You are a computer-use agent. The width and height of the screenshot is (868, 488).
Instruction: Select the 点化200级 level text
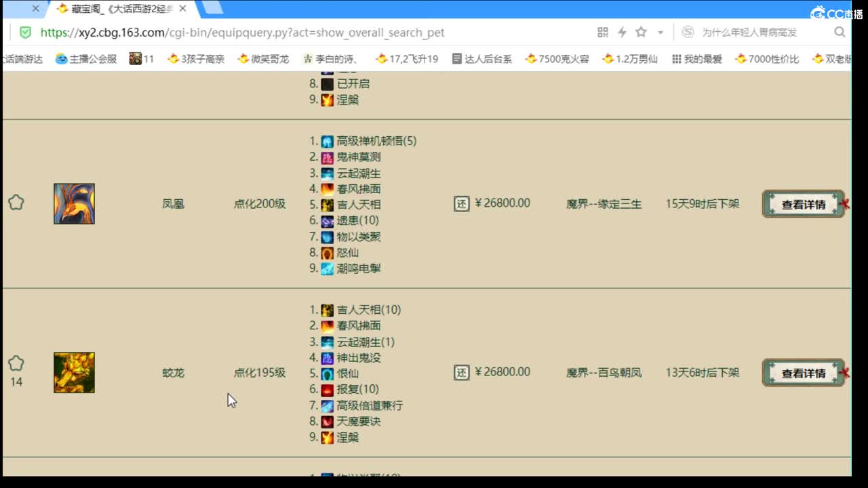click(260, 203)
